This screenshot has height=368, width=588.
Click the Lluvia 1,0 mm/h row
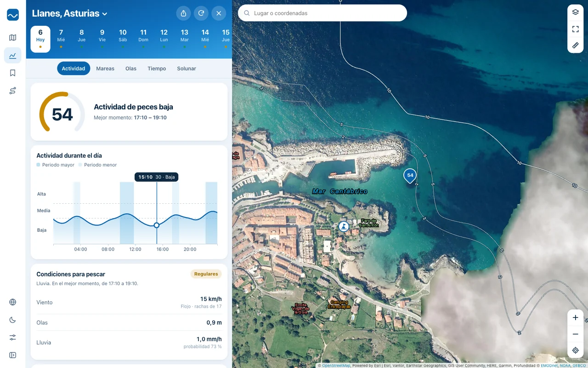click(x=129, y=343)
